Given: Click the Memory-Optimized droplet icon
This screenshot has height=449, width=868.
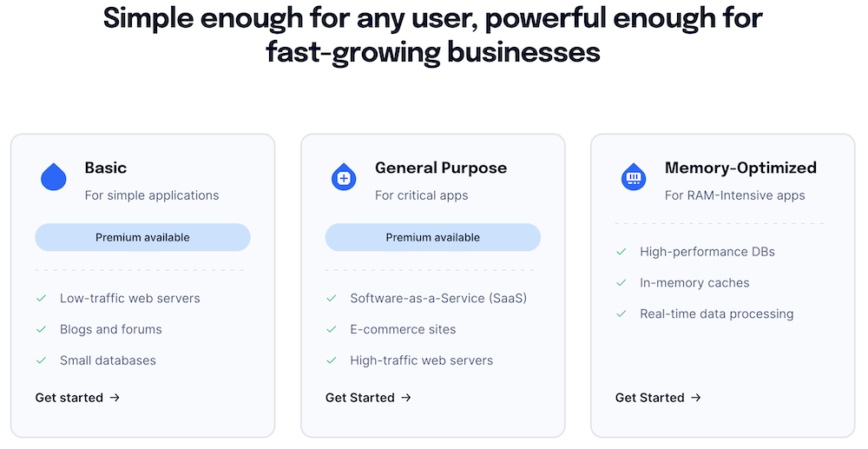Looking at the screenshot, I should (x=634, y=177).
